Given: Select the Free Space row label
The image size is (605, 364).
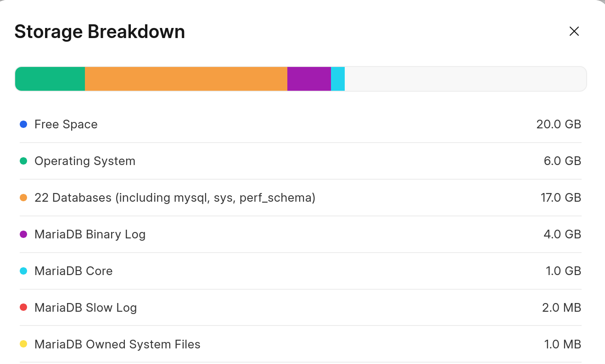Looking at the screenshot, I should [66, 124].
